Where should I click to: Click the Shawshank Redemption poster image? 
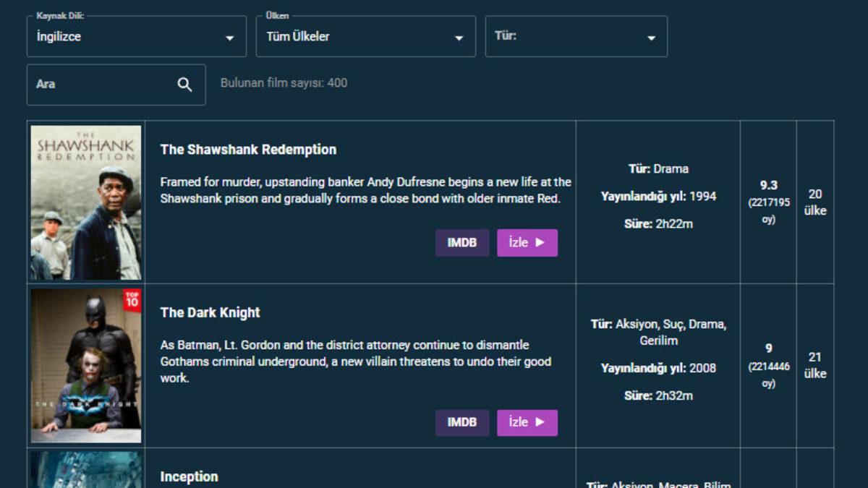pos(84,201)
